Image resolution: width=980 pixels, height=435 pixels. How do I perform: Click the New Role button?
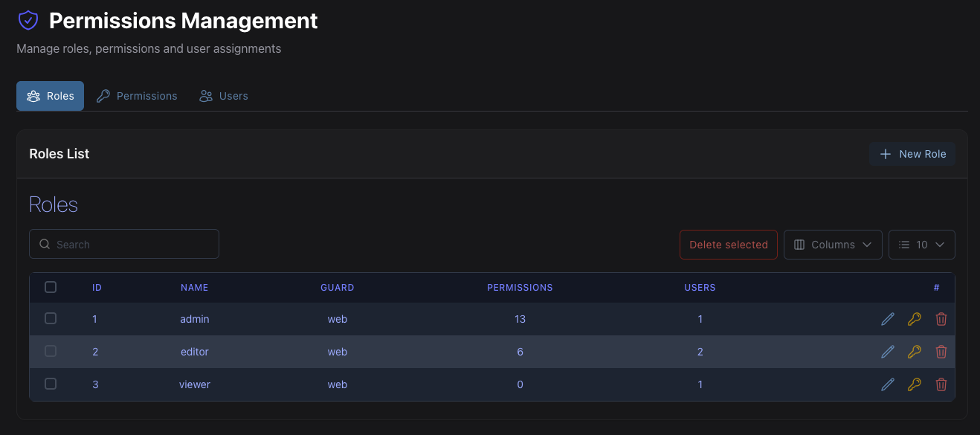tap(912, 154)
